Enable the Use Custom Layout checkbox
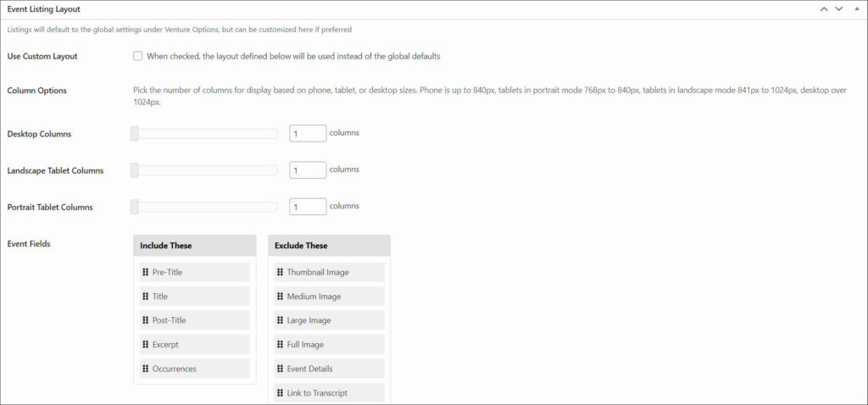Screen dimensions: 868x405 click(138, 56)
